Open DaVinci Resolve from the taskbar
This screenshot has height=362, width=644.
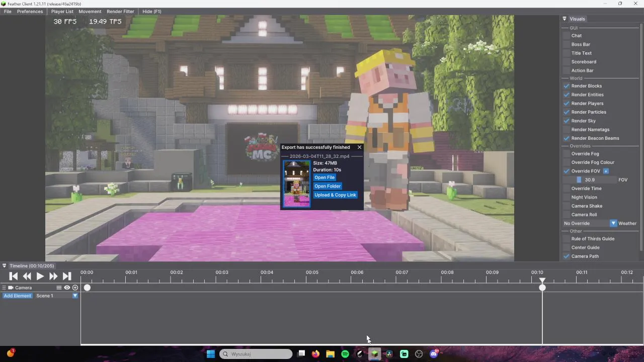tap(389, 354)
